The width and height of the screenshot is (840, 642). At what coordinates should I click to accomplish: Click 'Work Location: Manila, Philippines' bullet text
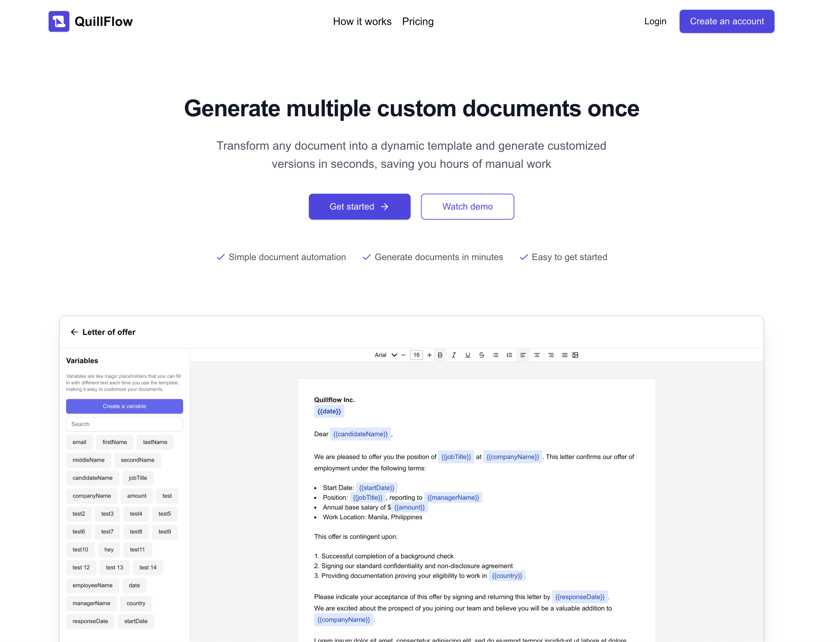click(373, 517)
